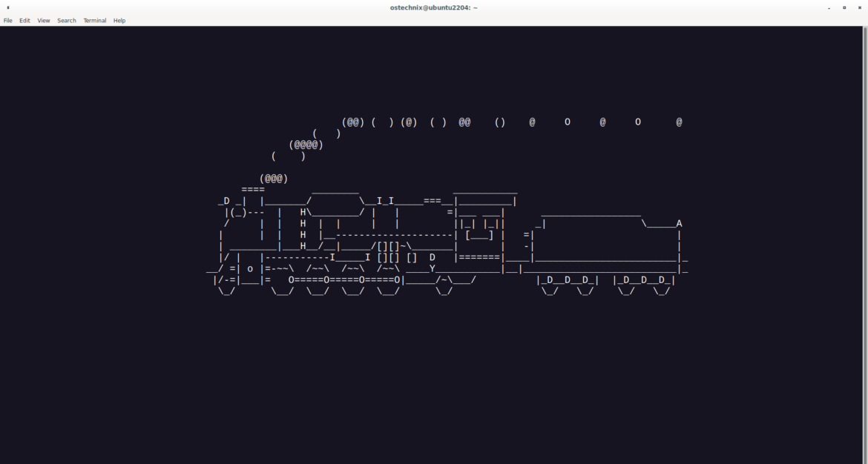Open the Help menu

click(119, 20)
